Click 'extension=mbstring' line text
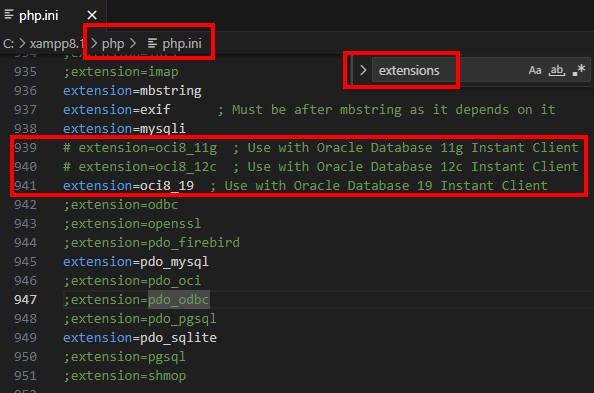 (x=132, y=91)
